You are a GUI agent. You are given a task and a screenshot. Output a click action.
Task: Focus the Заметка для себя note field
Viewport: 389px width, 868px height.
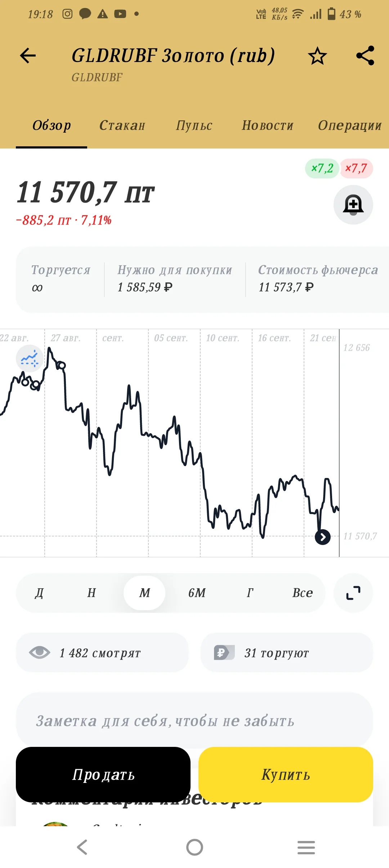click(194, 721)
